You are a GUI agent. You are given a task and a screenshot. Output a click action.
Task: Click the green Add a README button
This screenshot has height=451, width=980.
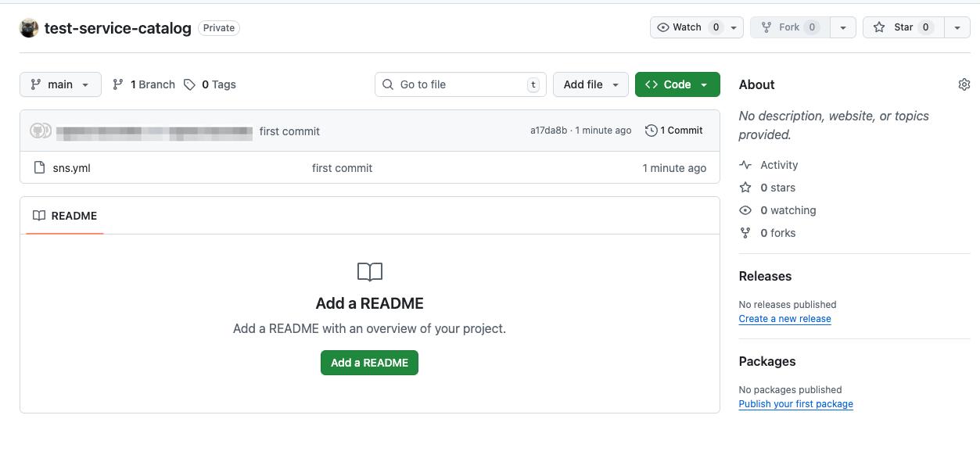pos(369,363)
